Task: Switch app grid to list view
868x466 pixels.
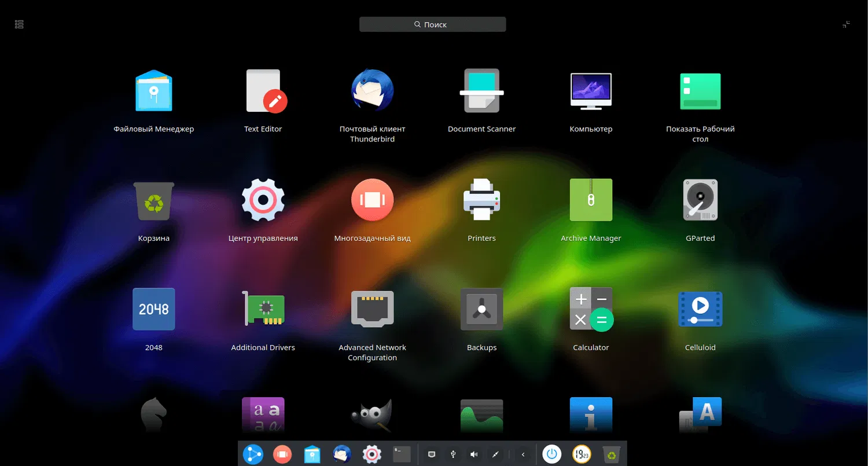Action: point(19,24)
